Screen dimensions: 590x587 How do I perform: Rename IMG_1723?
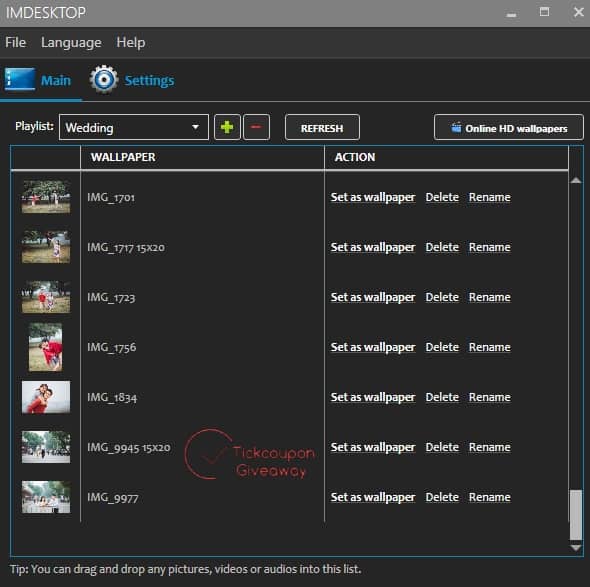pyautogui.click(x=490, y=297)
